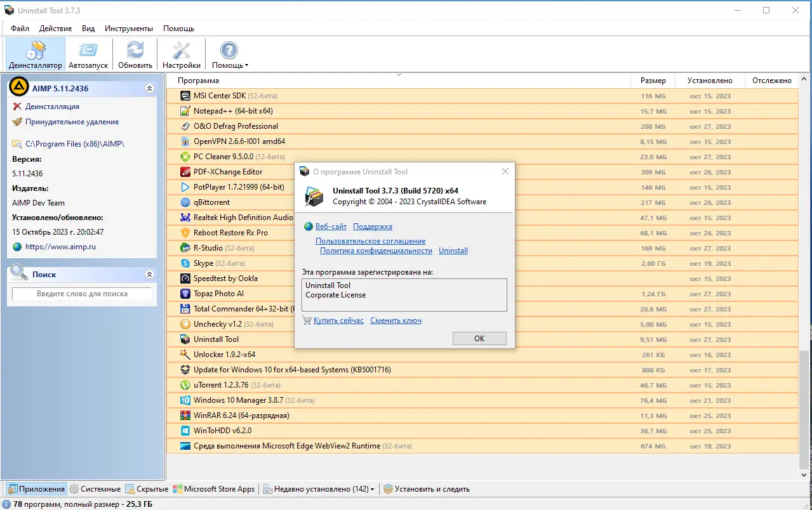812x510 pixels.
Task: Open the Действие menu
Action: point(56,29)
